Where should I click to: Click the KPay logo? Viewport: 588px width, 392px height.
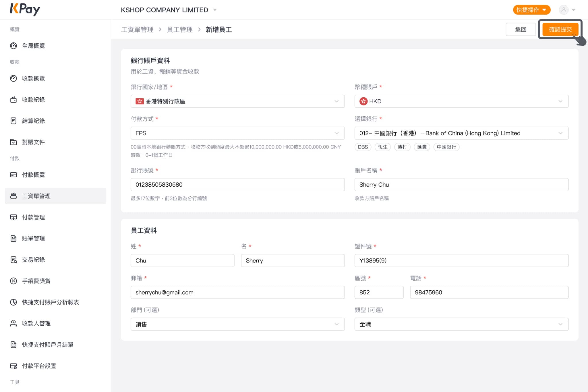[25, 9]
